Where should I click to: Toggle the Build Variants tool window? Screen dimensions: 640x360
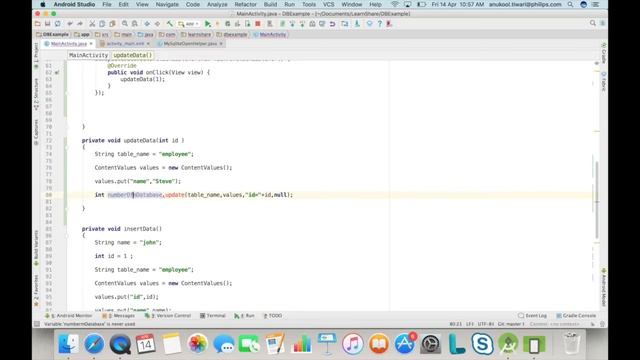click(x=36, y=248)
